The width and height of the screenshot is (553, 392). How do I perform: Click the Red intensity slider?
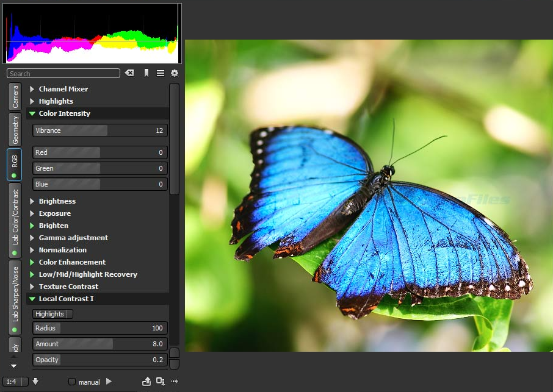[100, 152]
